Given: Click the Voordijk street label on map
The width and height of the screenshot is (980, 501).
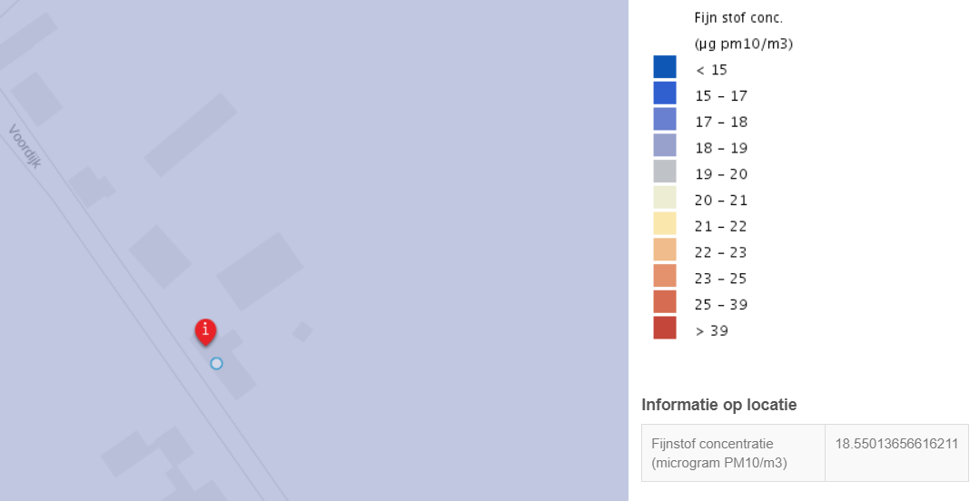Looking at the screenshot, I should point(25,146).
